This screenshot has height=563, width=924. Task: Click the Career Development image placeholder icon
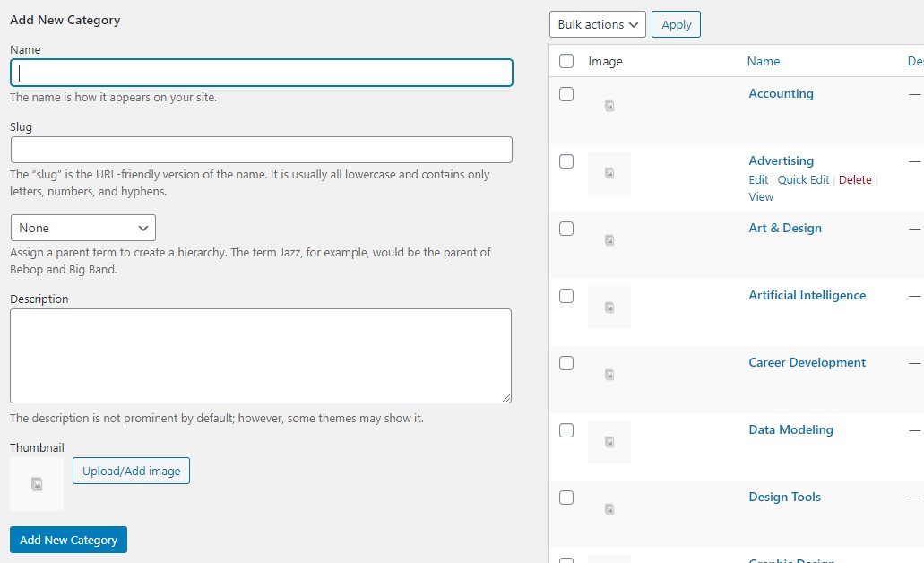coord(609,375)
